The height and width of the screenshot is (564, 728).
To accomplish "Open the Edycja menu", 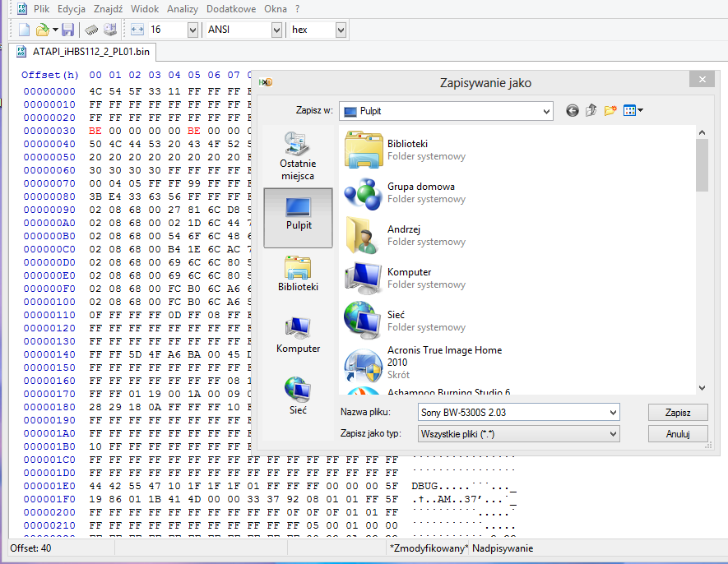I will [72, 9].
